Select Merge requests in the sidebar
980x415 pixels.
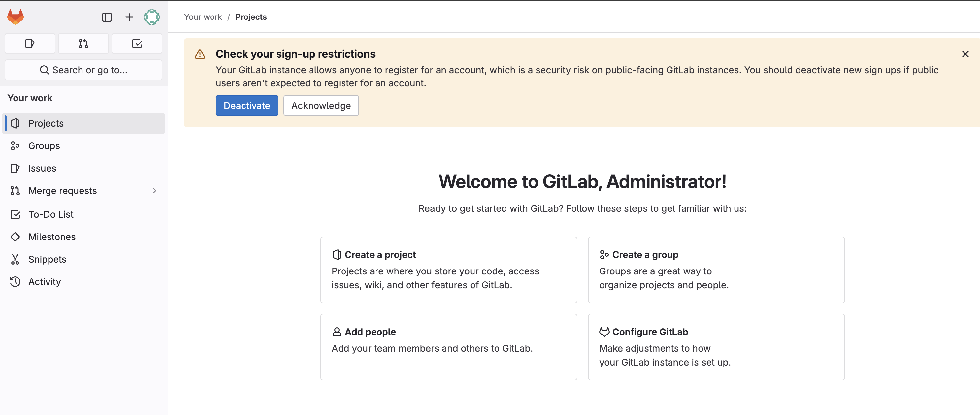tap(83, 191)
